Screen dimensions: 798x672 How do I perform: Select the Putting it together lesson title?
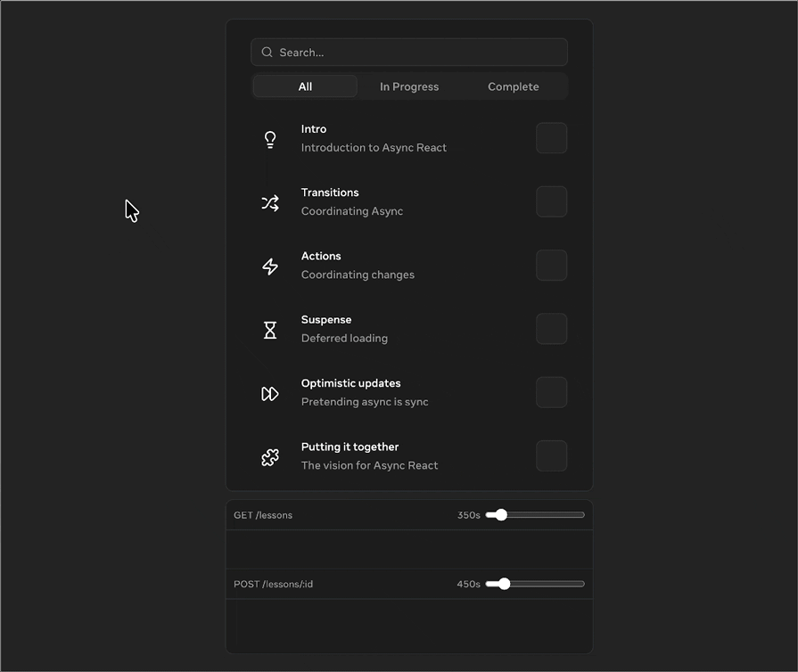click(350, 447)
